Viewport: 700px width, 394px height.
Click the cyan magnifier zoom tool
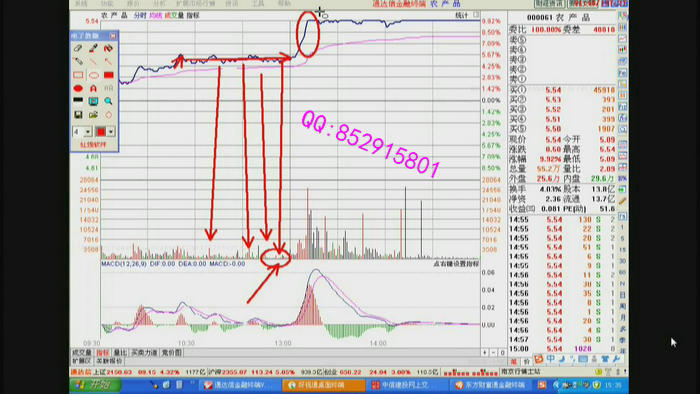tap(108, 101)
